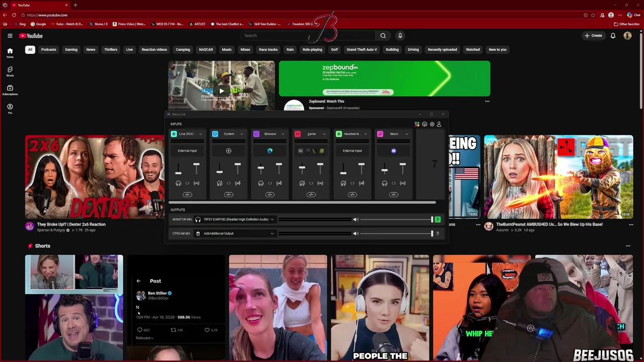
Task: Mute headphone monitor on Browser channel
Action: (x=261, y=184)
